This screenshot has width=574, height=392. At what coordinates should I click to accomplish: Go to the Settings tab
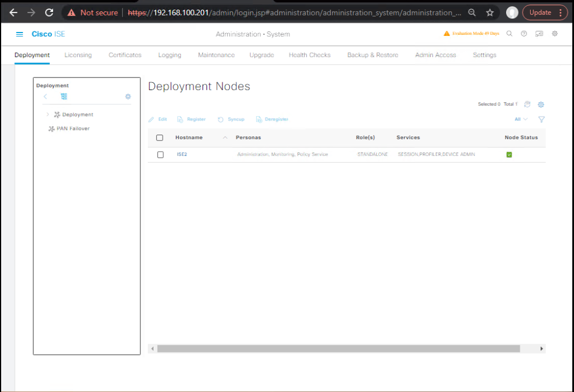coord(484,55)
